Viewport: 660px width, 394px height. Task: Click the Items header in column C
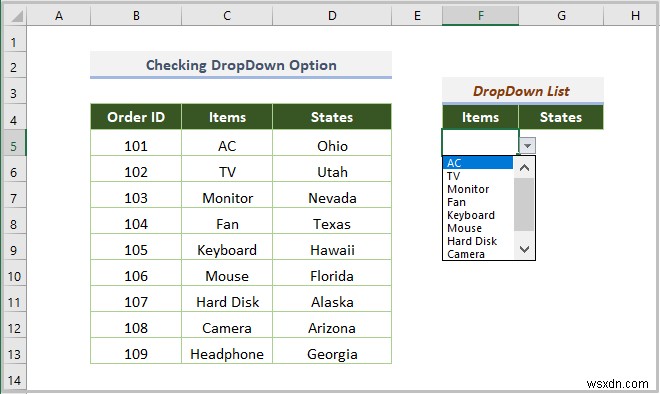[x=227, y=117]
